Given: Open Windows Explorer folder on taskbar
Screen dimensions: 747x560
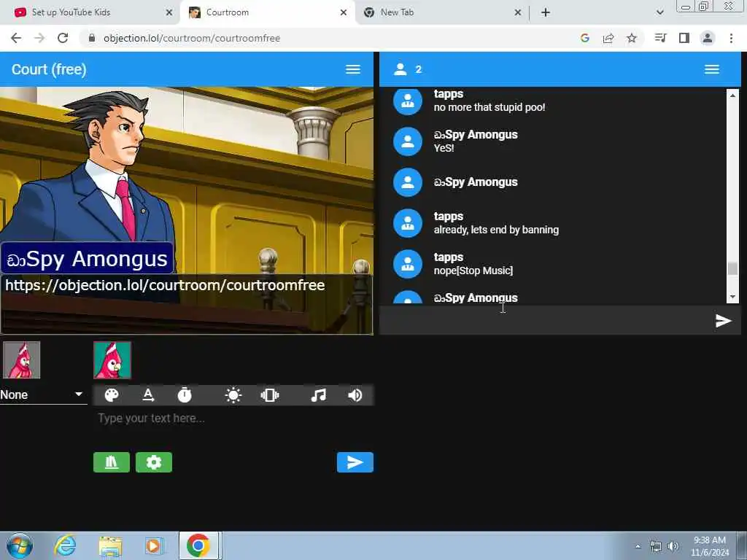Looking at the screenshot, I should [x=110, y=545].
